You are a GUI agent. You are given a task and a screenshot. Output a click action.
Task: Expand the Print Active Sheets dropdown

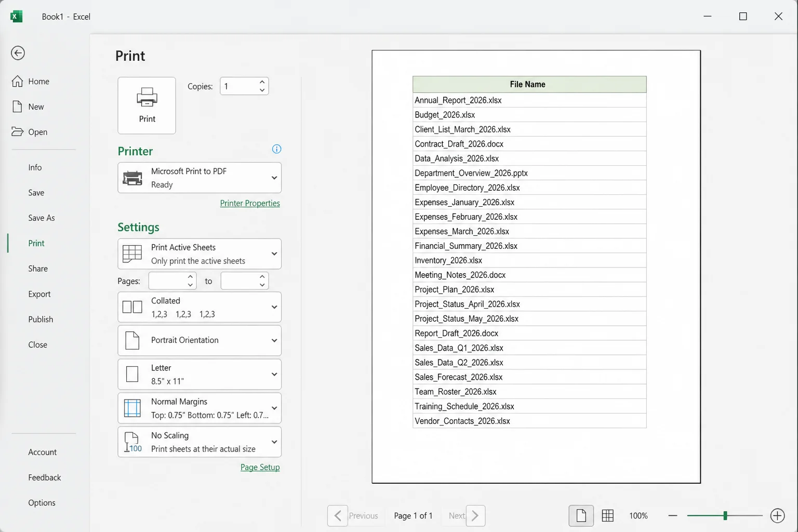(x=199, y=254)
